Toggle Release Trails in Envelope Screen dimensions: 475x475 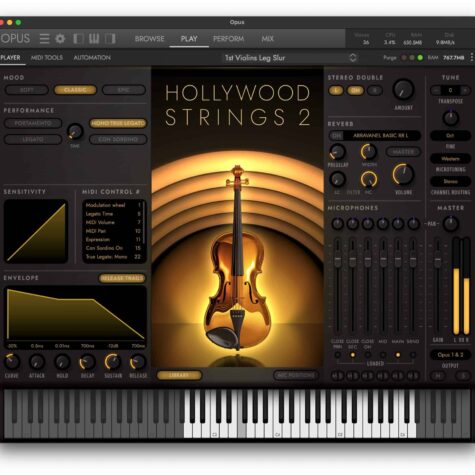coord(122,278)
